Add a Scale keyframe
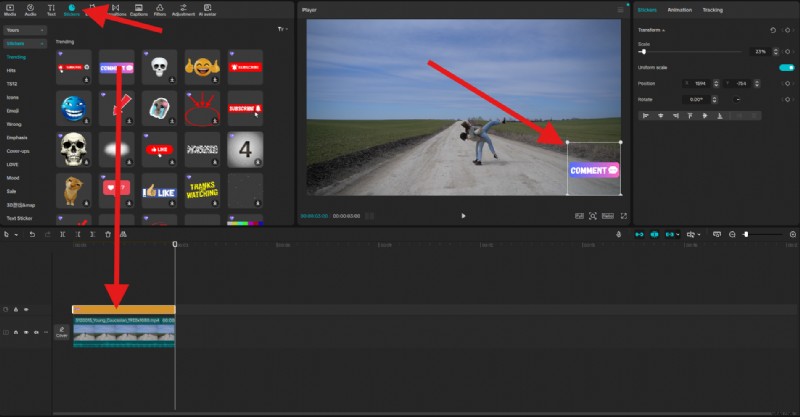 [787, 52]
